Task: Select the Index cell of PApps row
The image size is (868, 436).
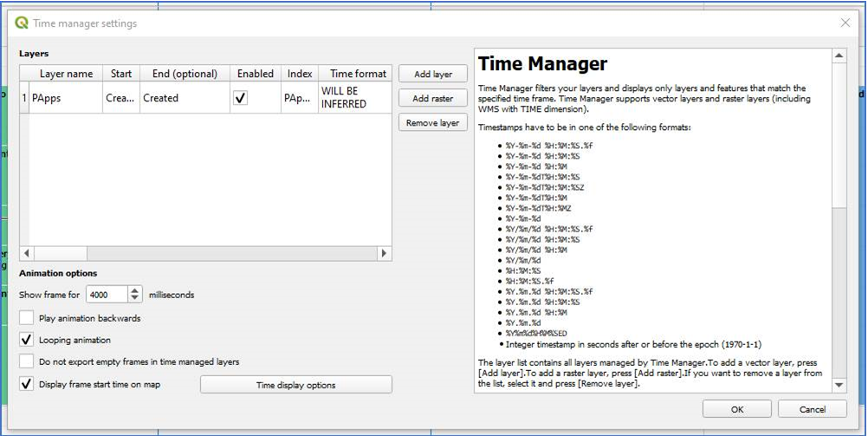Action: [x=300, y=98]
